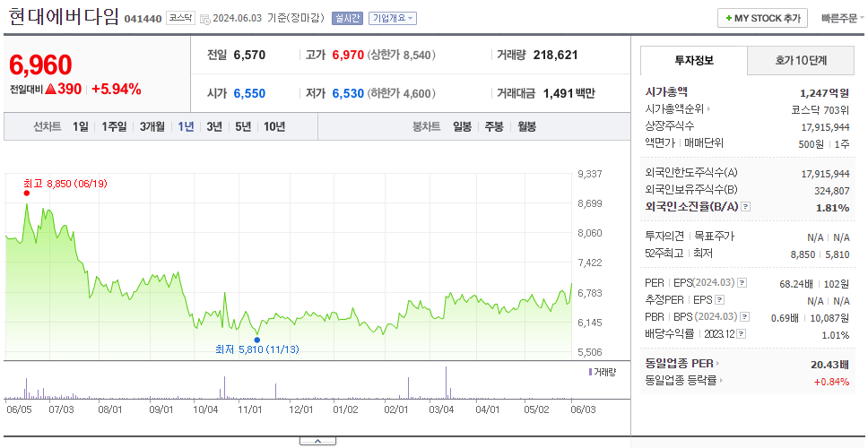The image size is (868, 448).
Task: Click MY STOCK 추가 button
Action: point(763,18)
